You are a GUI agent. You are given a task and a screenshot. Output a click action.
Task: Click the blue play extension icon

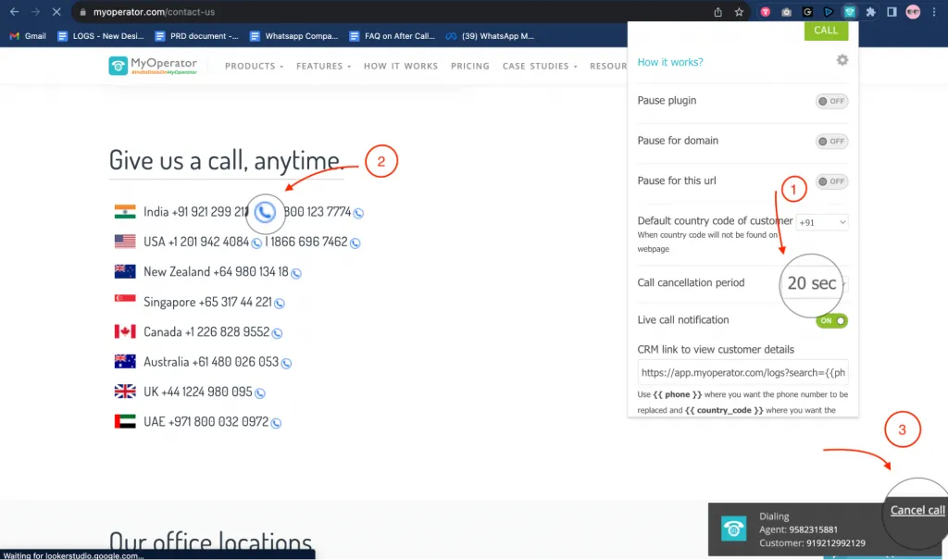pos(829,12)
